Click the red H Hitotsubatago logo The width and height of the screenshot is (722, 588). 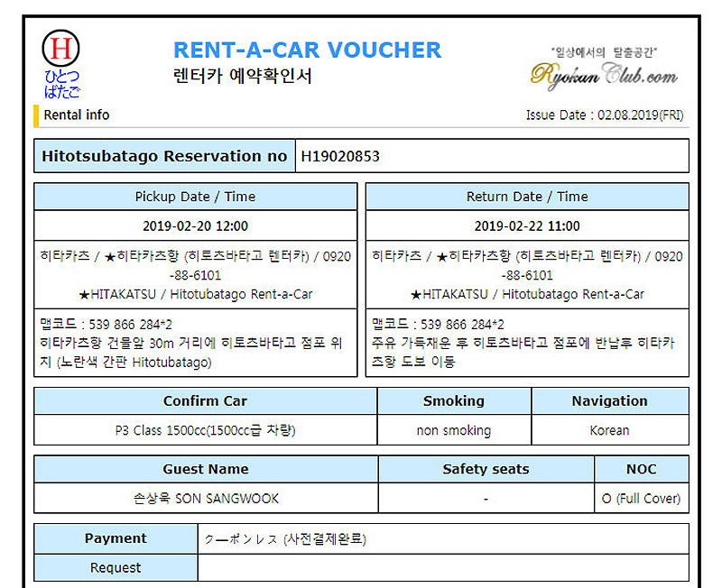pos(60,48)
